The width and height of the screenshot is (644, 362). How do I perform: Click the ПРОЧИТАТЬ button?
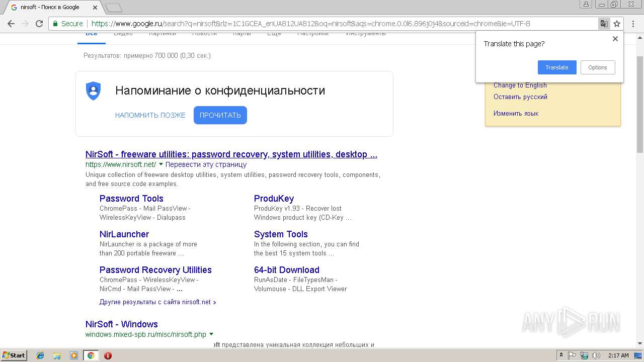[x=220, y=115]
